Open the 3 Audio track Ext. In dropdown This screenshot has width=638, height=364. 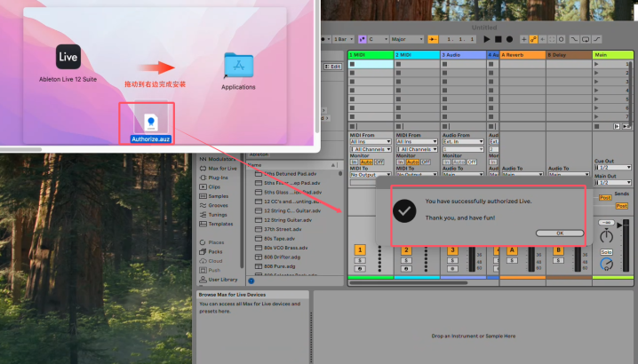[463, 141]
